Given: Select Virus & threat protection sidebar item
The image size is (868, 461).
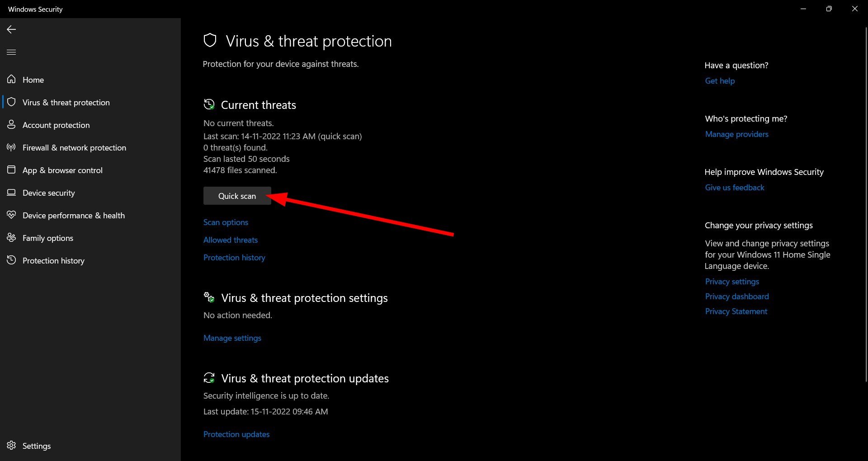Looking at the screenshot, I should pyautogui.click(x=90, y=102).
